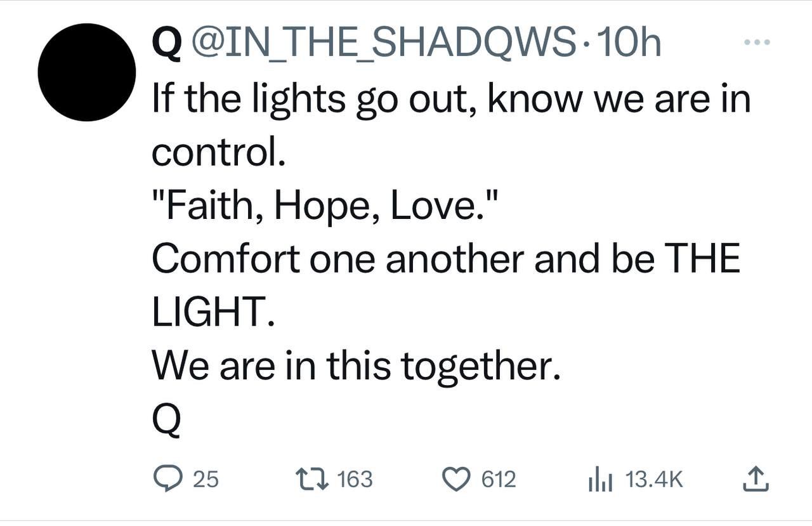Click the Q signature ending the tweet
This screenshot has height=526, width=812.
tap(166, 419)
